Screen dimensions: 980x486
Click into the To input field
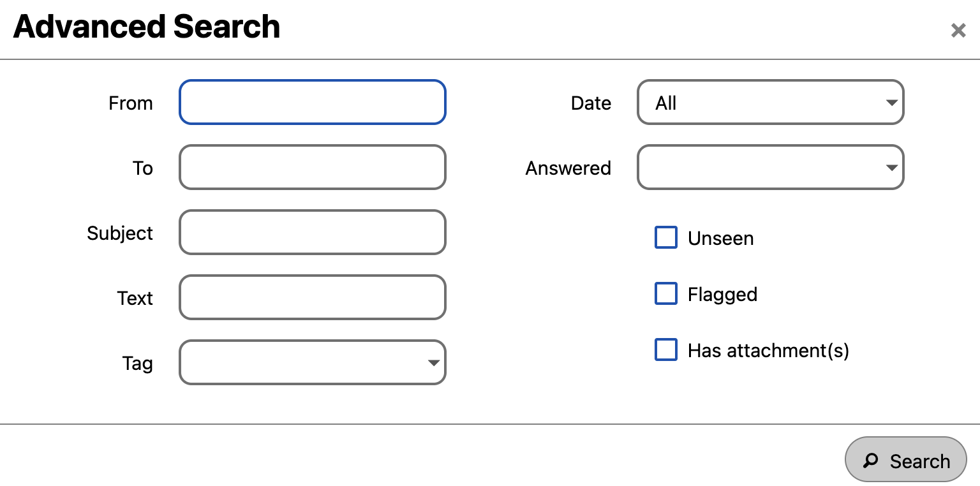tap(313, 167)
